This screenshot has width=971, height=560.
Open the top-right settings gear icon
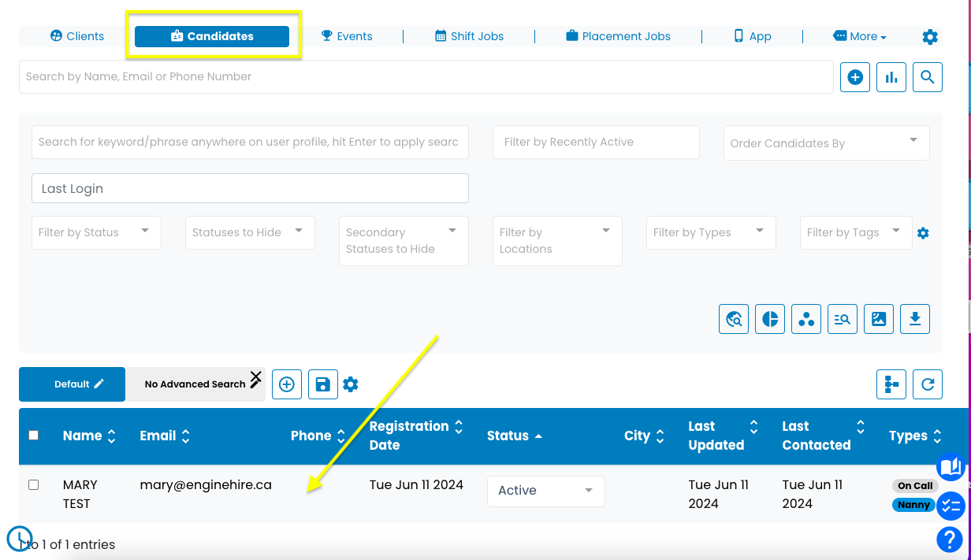tap(930, 37)
